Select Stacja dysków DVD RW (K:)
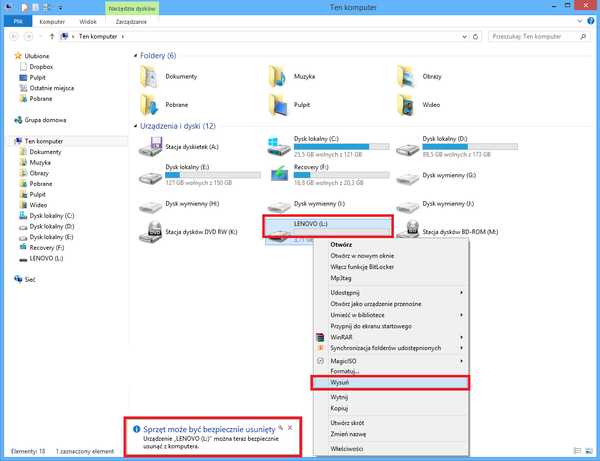600x461 pixels. click(x=188, y=232)
